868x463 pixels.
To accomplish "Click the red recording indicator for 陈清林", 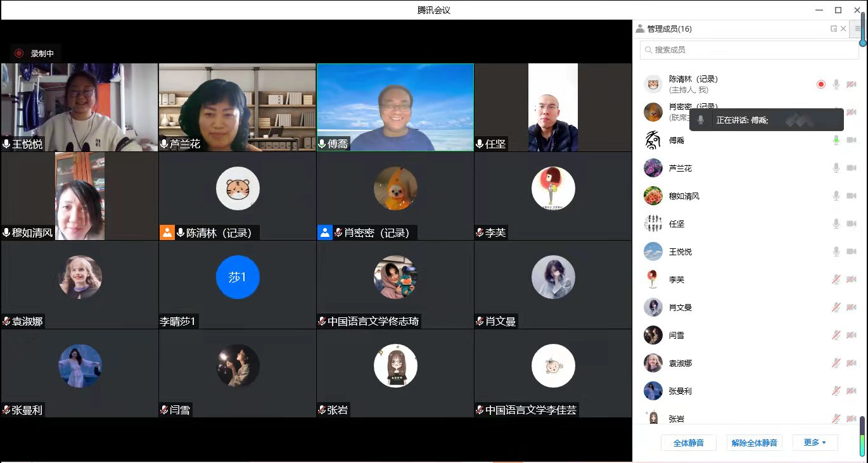I will click(821, 84).
